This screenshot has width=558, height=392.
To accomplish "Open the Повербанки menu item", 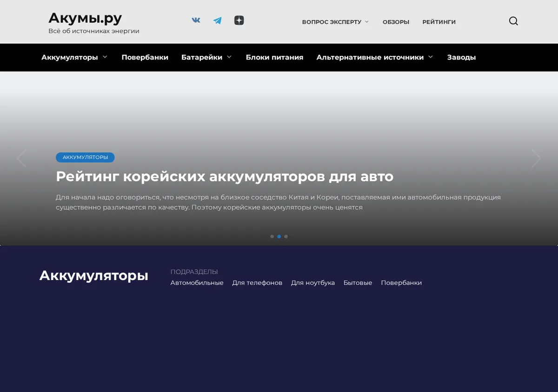I will click(x=145, y=57).
